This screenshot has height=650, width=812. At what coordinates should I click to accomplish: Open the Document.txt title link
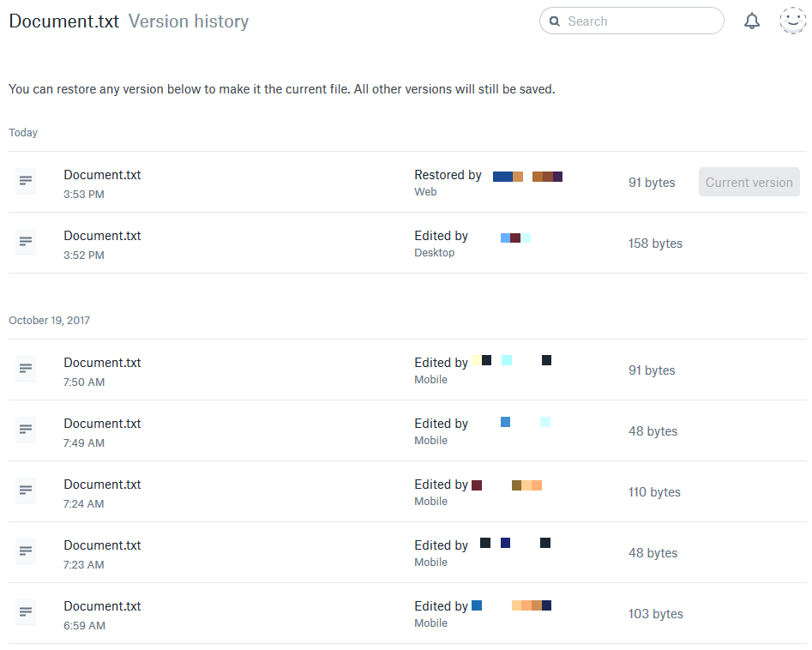(x=64, y=21)
